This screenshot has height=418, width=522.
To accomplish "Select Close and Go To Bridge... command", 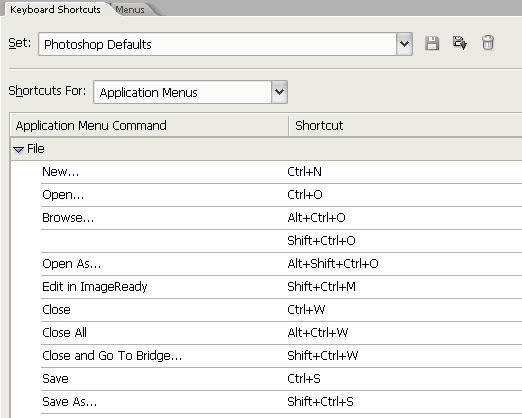I will [112, 356].
